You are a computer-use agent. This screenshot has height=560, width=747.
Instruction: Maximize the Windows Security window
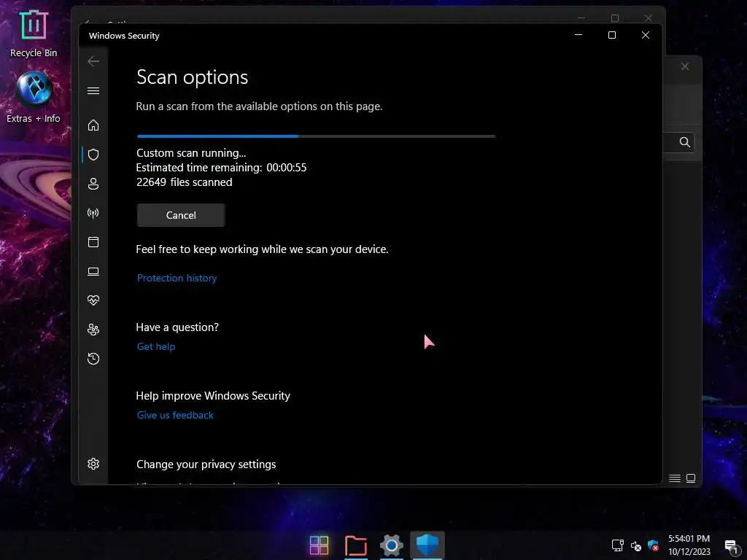point(612,35)
